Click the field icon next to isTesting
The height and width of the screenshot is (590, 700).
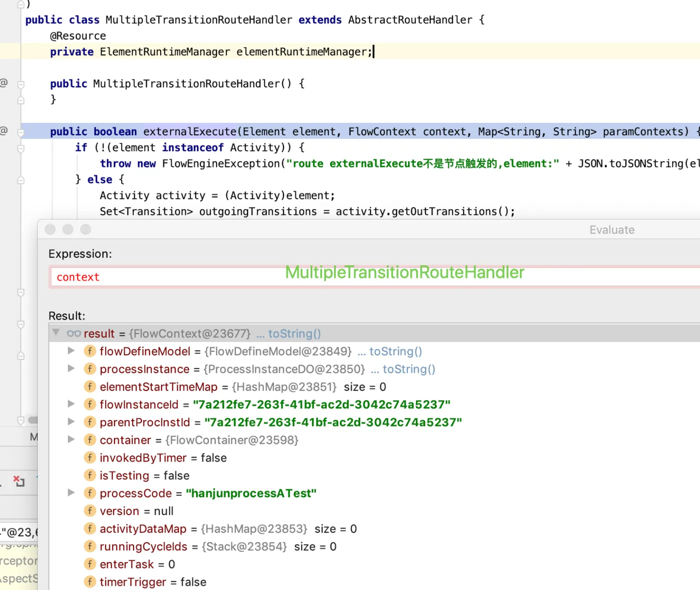[x=90, y=475]
